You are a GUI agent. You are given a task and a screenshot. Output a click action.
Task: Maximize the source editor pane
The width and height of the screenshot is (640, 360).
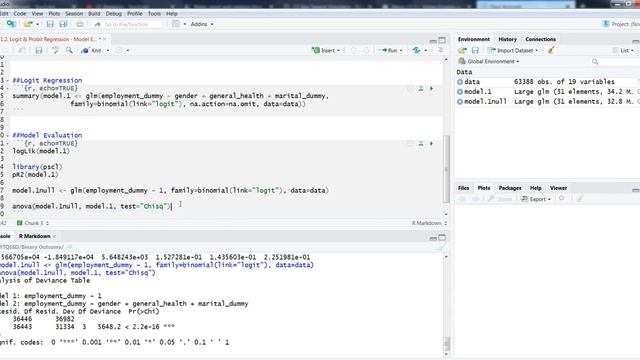(x=442, y=40)
